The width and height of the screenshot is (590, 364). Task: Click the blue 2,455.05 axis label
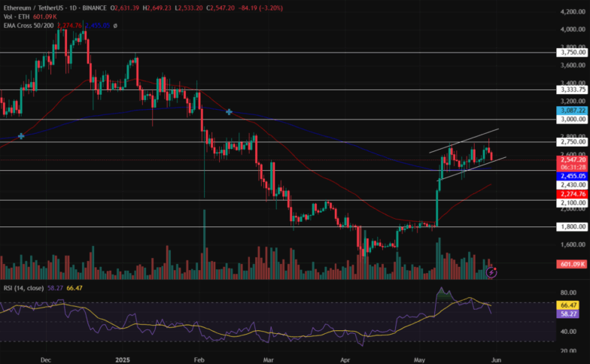572,176
